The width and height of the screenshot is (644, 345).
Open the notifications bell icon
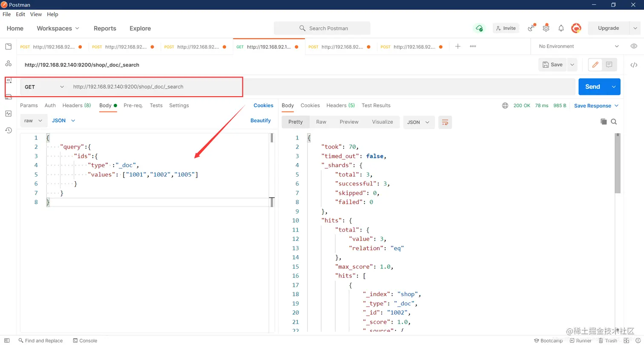tap(561, 28)
